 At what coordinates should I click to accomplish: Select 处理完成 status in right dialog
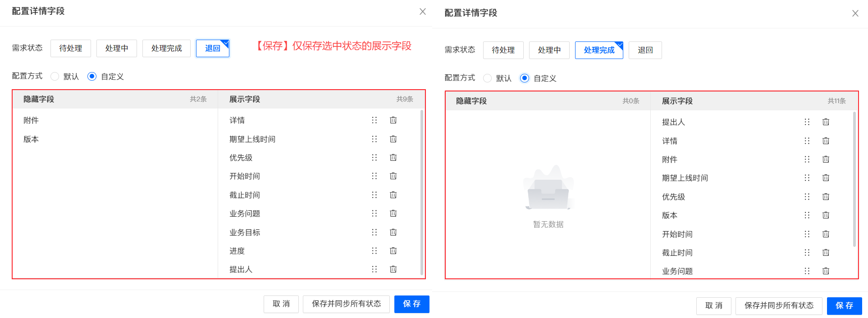599,50
